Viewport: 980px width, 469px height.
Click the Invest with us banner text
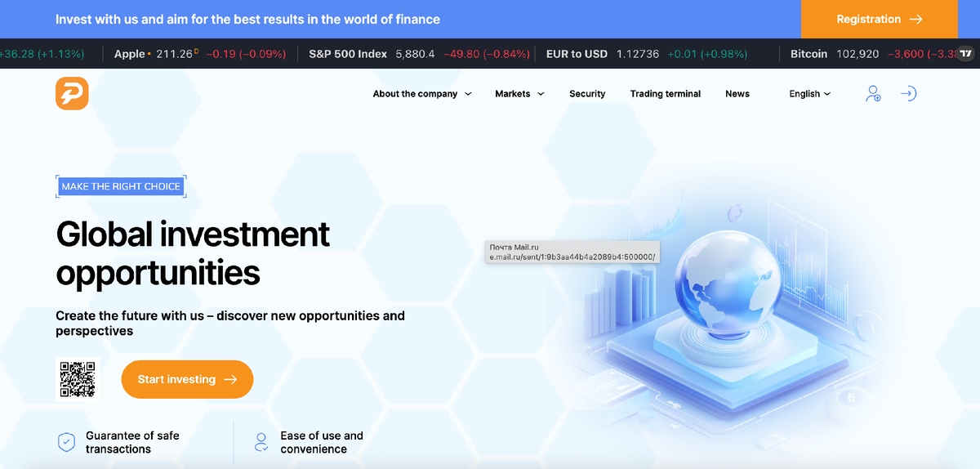[247, 19]
